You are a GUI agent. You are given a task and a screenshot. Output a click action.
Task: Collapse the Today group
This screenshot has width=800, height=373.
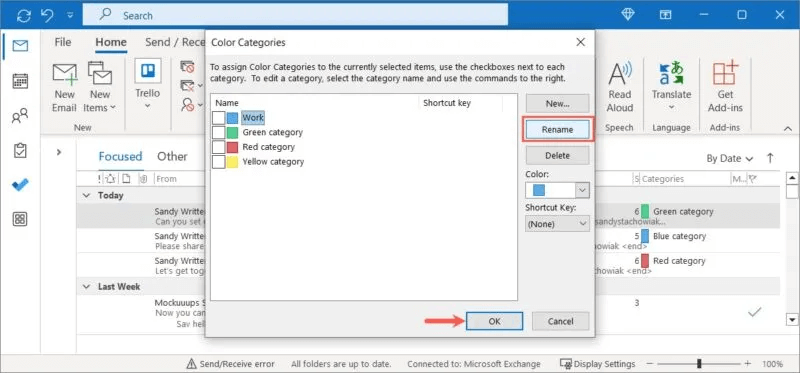click(87, 195)
